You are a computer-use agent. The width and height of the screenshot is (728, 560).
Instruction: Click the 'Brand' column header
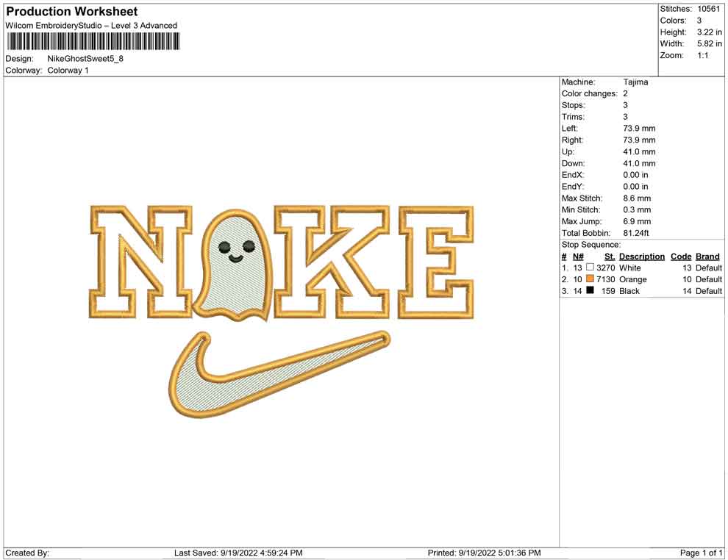click(707, 256)
